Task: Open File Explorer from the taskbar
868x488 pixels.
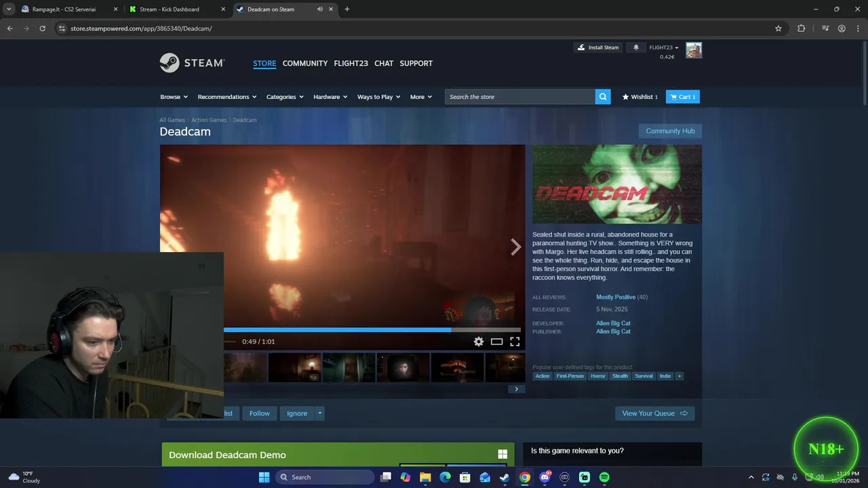Action: tap(425, 477)
